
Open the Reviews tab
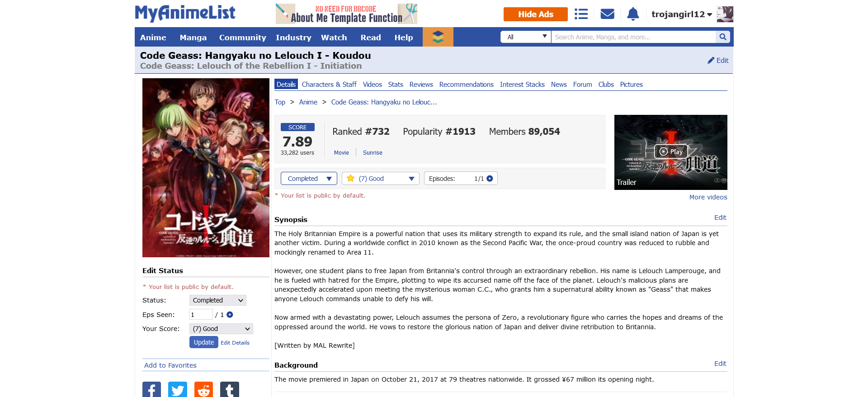point(421,85)
